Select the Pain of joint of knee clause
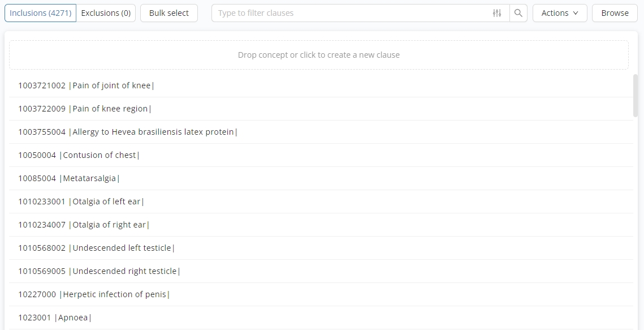 coord(86,85)
